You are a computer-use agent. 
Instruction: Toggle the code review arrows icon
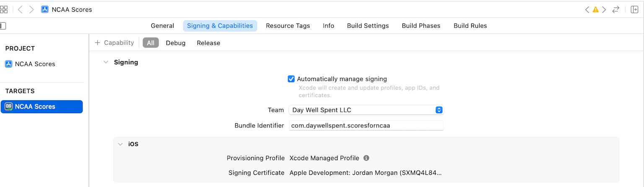[x=615, y=9]
